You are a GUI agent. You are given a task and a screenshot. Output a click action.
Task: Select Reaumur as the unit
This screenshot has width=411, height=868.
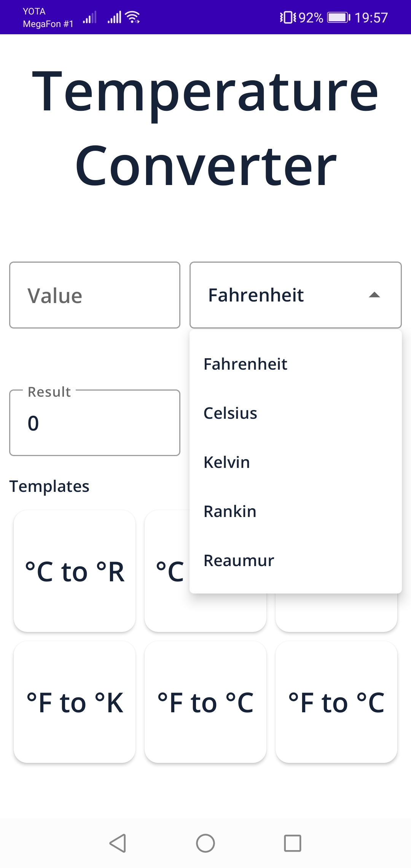point(239,560)
